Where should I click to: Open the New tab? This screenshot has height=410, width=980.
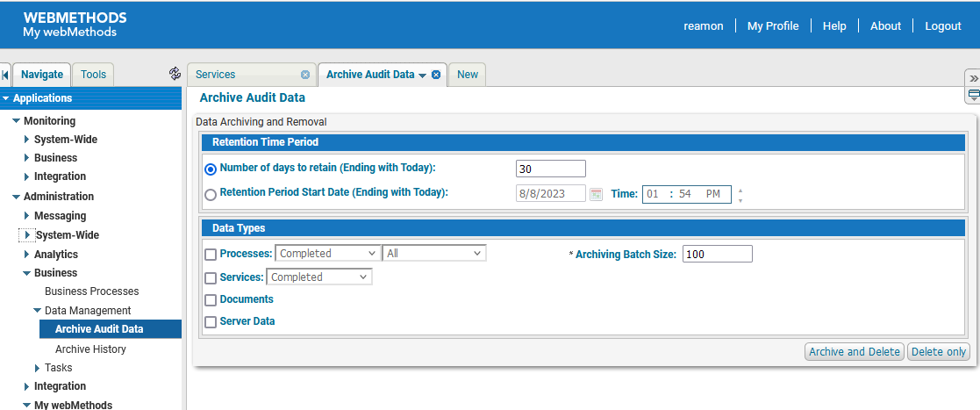click(x=468, y=75)
